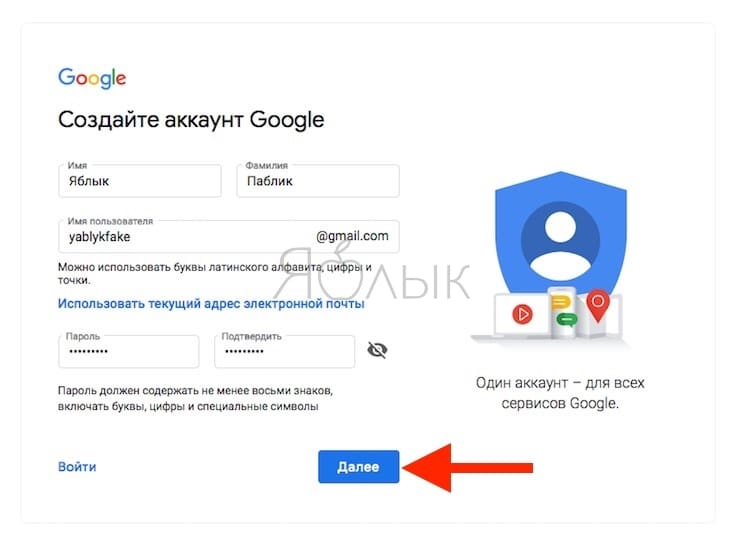Click the Один аккаунт – для всех сервисов caption
Image resolution: width=740 pixels, height=541 pixels.
click(x=560, y=393)
